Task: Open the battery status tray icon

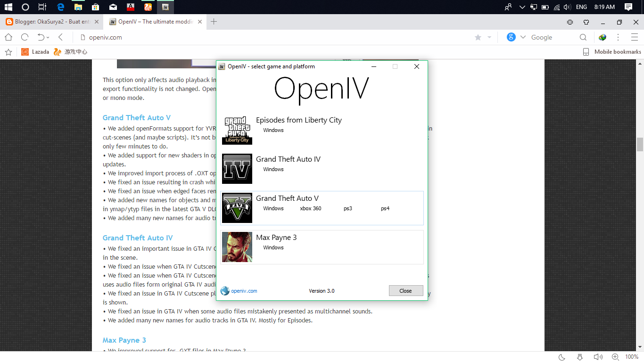Action: click(x=545, y=7)
